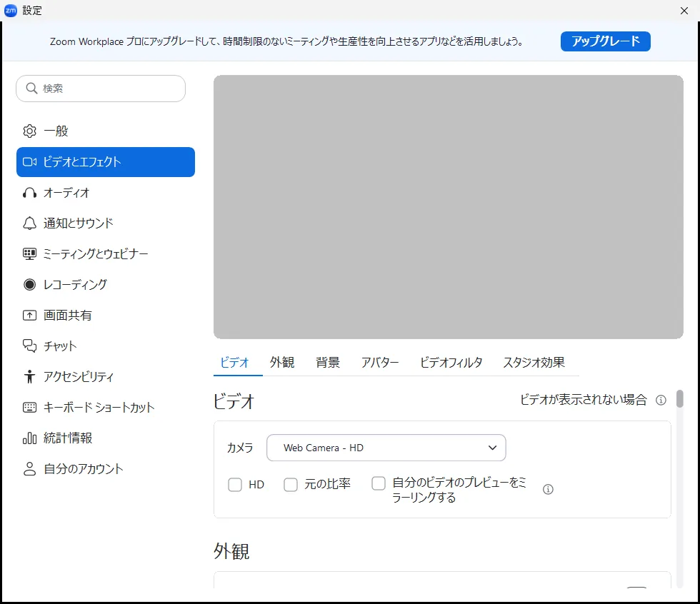The width and height of the screenshot is (700, 604).
Task: Open ミーティングとウェビナー settings
Action: point(106,254)
